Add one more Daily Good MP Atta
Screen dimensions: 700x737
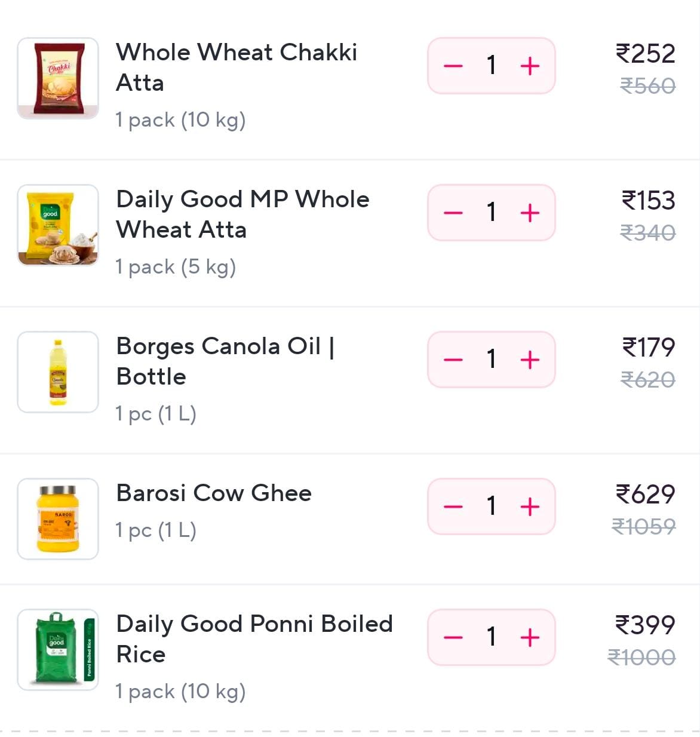[530, 213]
